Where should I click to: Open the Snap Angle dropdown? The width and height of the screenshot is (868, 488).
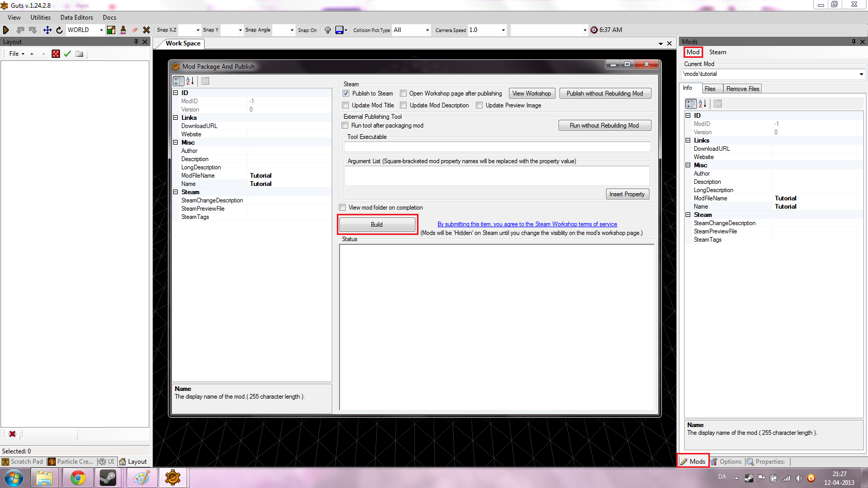(292, 30)
